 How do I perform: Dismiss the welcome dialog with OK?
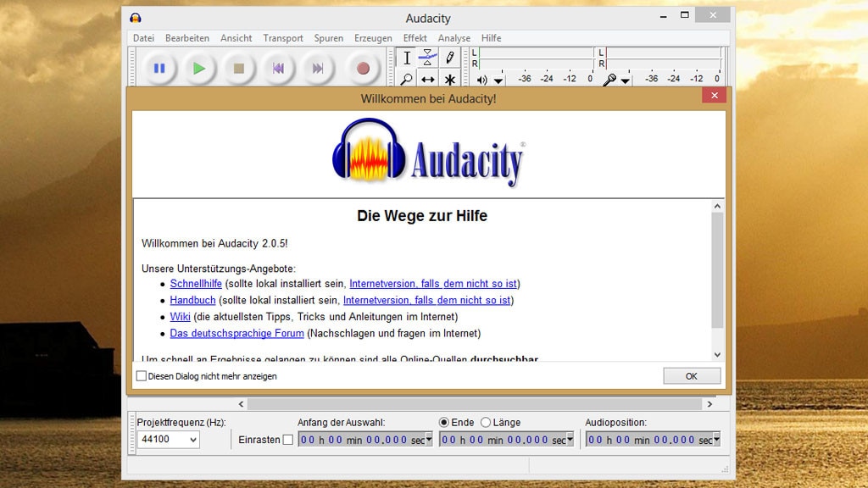coord(692,375)
